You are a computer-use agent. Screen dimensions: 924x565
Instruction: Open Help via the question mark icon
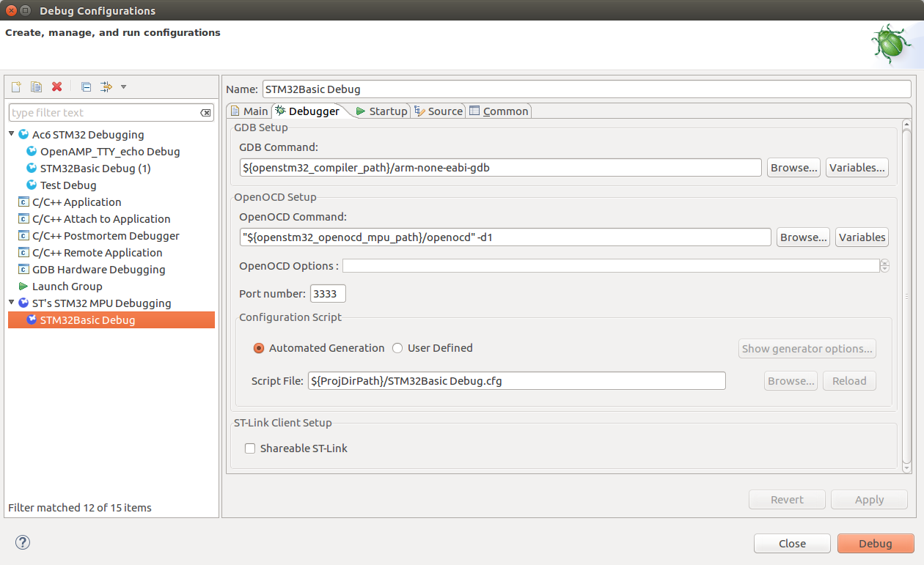(x=23, y=542)
